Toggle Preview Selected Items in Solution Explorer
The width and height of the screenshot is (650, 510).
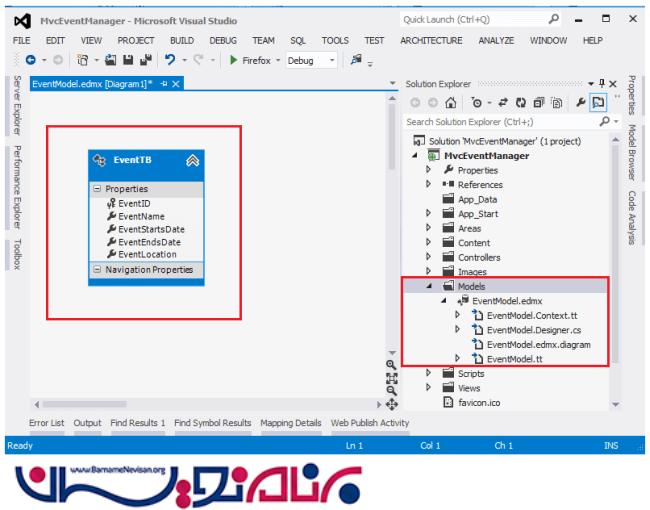click(x=598, y=102)
